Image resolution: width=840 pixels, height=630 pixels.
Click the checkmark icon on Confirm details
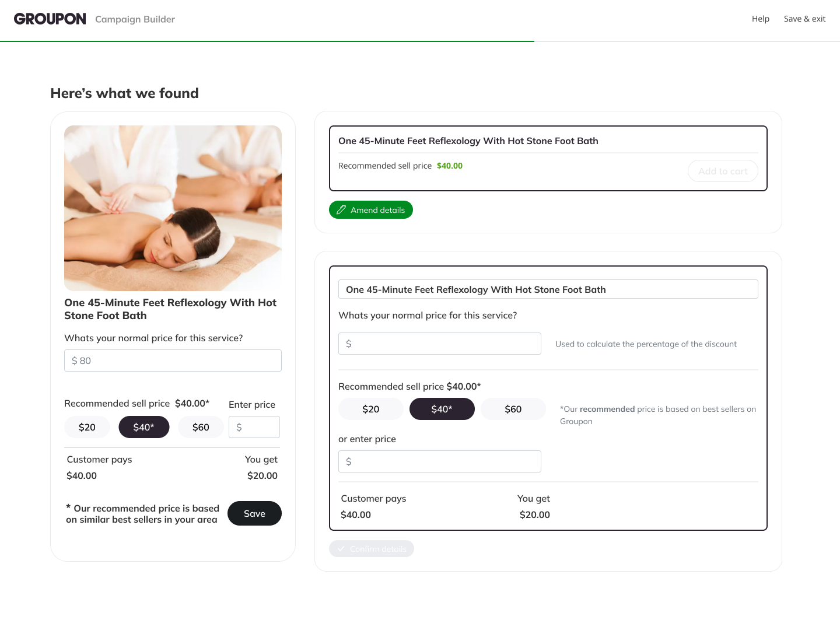coord(341,549)
